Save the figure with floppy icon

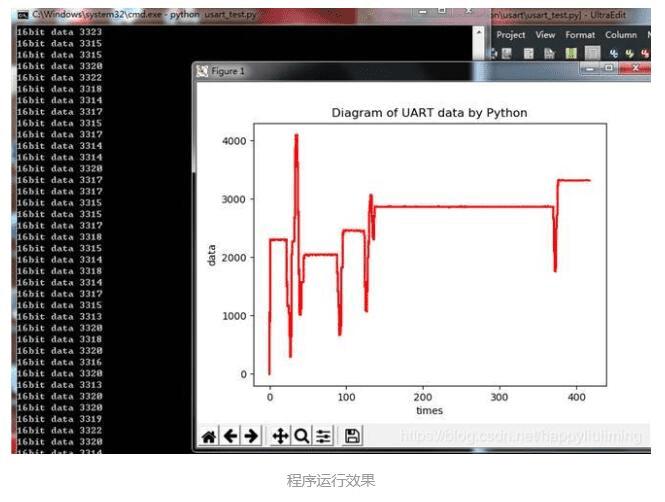pyautogui.click(x=352, y=436)
